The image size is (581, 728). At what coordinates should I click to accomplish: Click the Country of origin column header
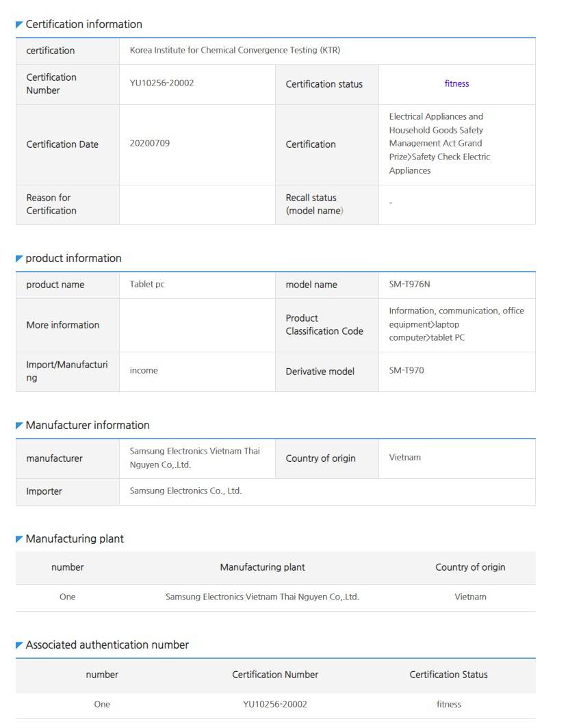coord(470,567)
